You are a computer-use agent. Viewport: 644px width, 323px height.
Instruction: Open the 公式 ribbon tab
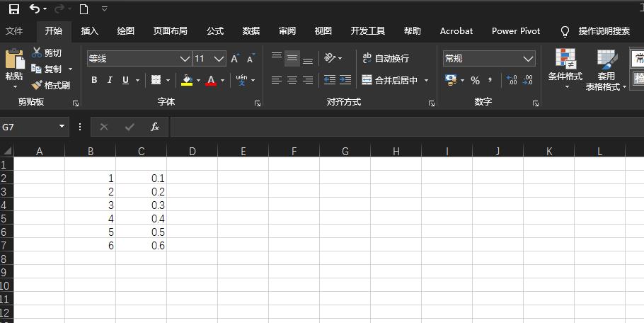pos(215,31)
